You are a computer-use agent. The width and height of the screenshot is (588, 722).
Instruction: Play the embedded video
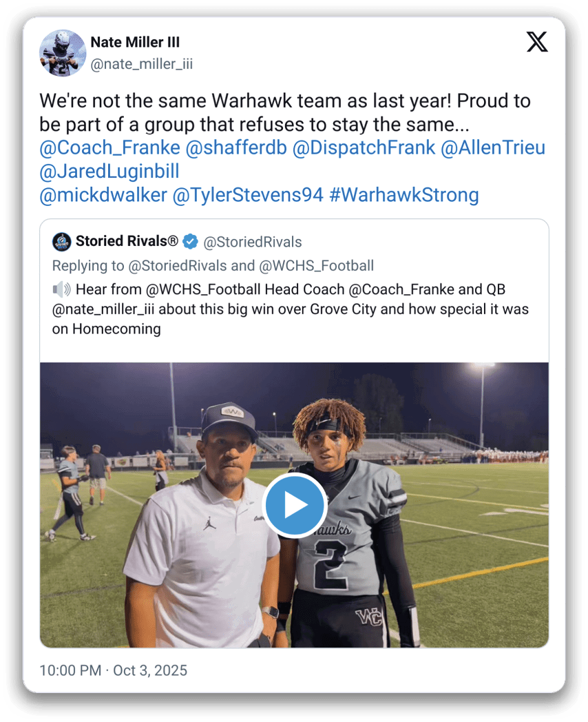[295, 505]
